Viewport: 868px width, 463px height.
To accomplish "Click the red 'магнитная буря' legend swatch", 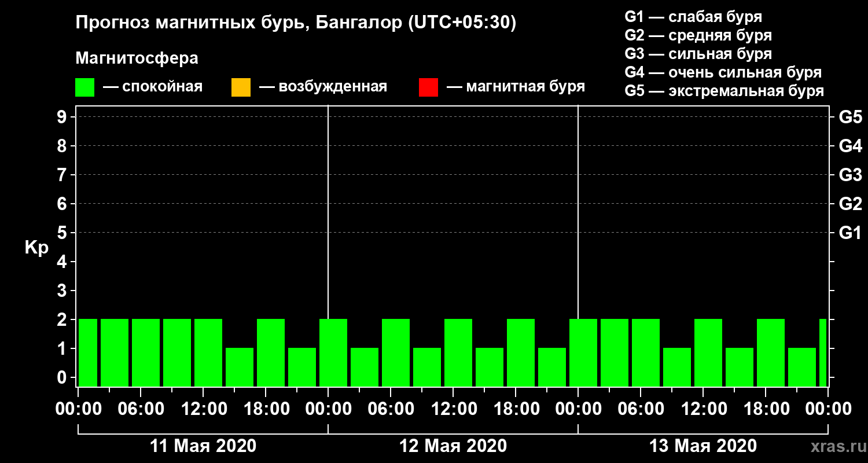I will (x=428, y=87).
